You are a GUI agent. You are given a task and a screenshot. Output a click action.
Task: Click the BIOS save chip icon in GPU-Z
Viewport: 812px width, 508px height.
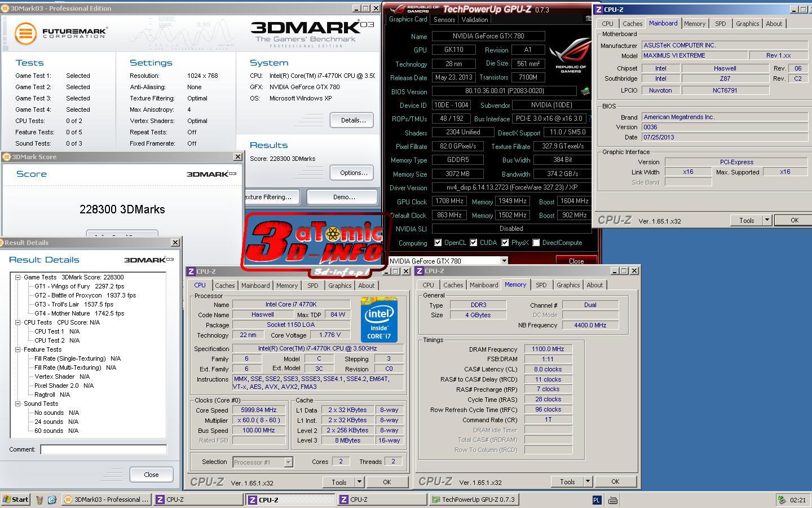point(585,91)
